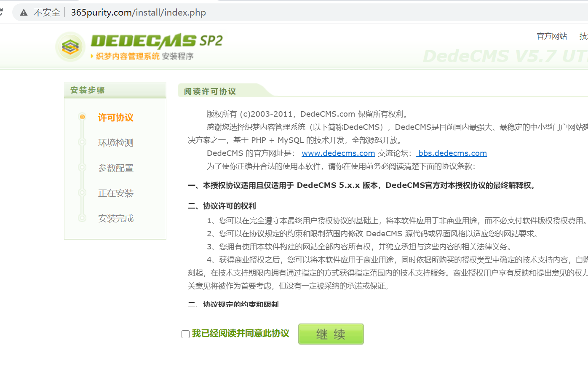This screenshot has height=369, width=588.
Task: Click the DedeCMS logo icon
Action: (70, 47)
